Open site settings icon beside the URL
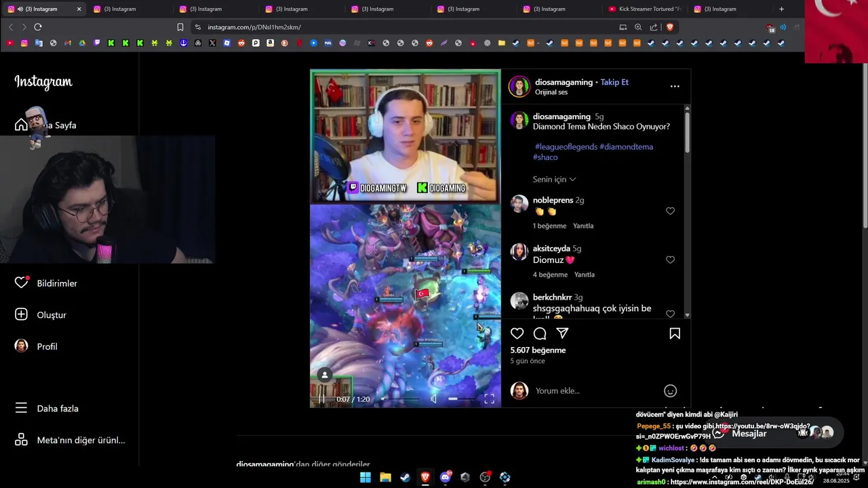 tap(197, 27)
